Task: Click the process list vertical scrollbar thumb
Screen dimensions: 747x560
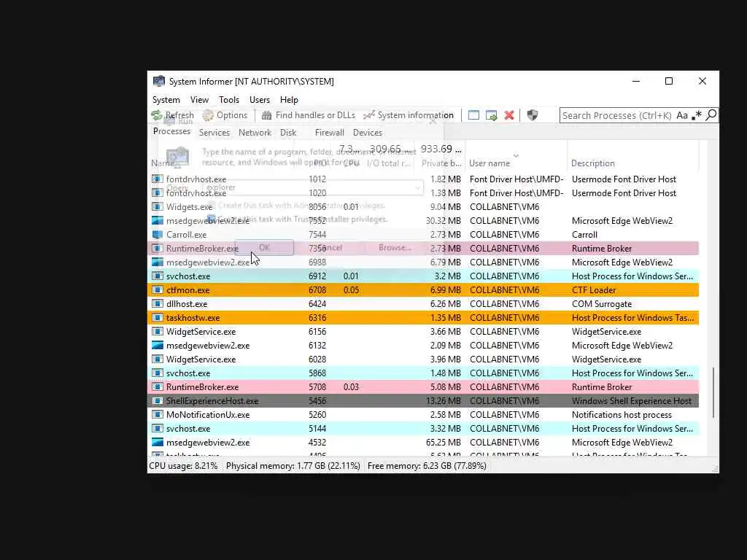Action: click(x=713, y=392)
